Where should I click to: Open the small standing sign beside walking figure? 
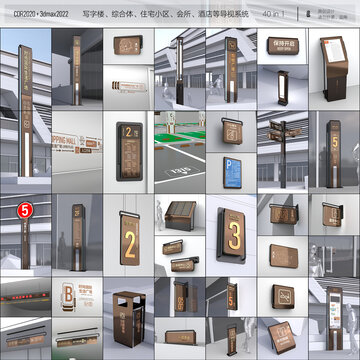pos(231,338)
